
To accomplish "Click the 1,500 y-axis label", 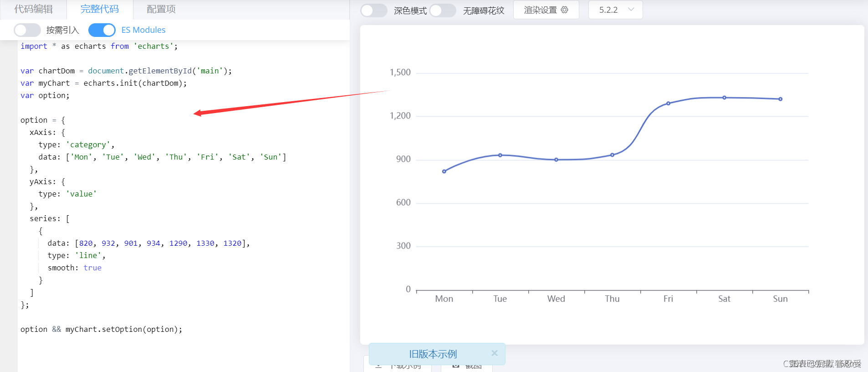I will [x=400, y=72].
